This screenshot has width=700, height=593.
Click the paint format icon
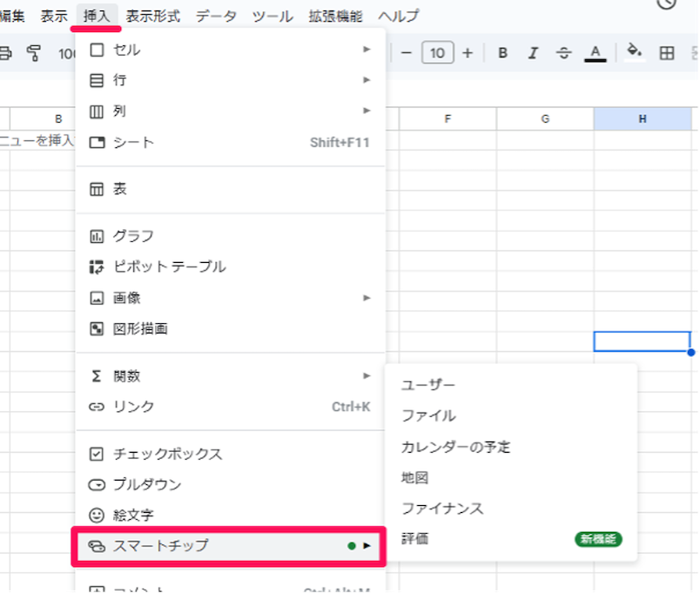click(35, 53)
